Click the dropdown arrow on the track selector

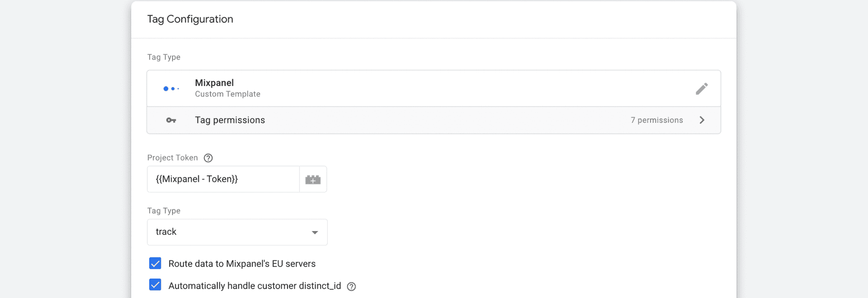coord(315,232)
